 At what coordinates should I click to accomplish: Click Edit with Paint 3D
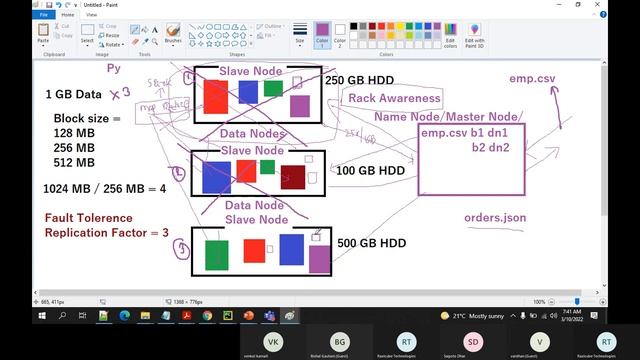point(474,36)
